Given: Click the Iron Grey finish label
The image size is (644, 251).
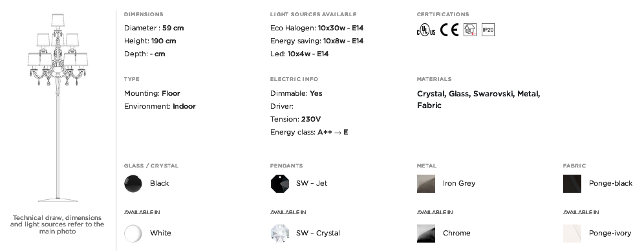Looking at the screenshot, I should (459, 183).
